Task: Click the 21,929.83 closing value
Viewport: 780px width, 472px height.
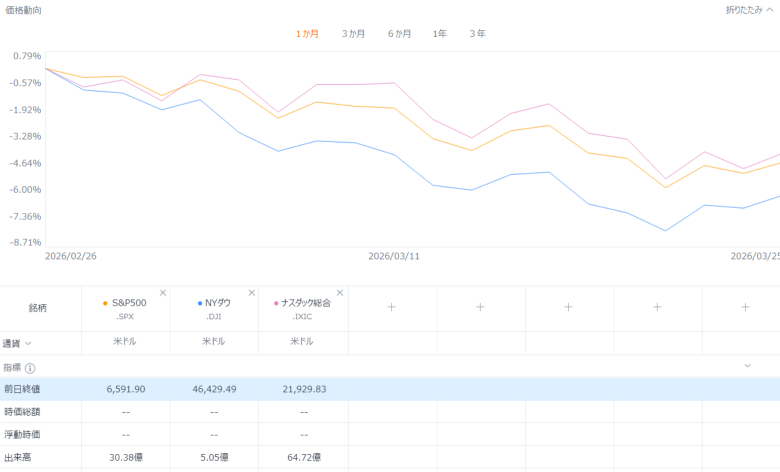Action: 304,389
